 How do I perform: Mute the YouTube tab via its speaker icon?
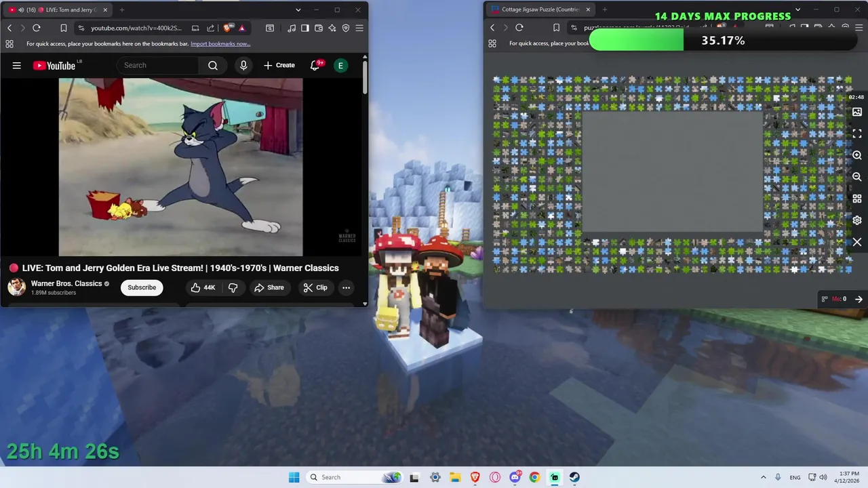pos(22,9)
